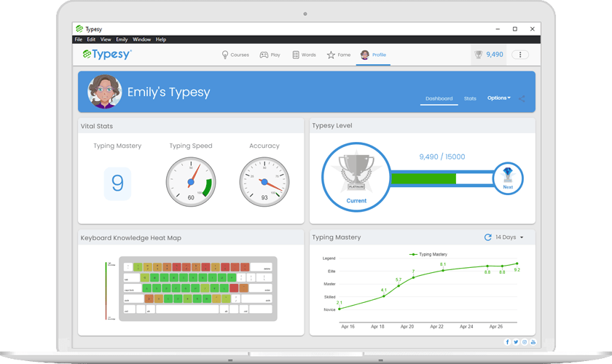Click the green level progress bar
612x364 pixels.
coord(423,178)
